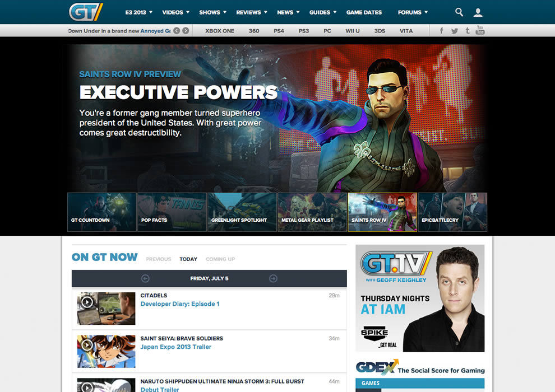Expand the Forums dropdown menu
The width and height of the screenshot is (555, 392).
pyautogui.click(x=413, y=12)
